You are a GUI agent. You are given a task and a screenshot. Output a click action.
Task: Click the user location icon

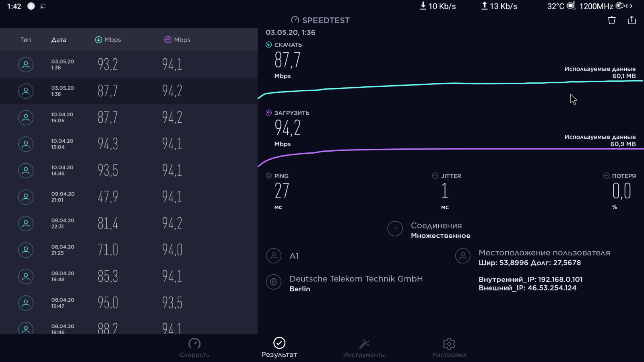click(x=463, y=256)
